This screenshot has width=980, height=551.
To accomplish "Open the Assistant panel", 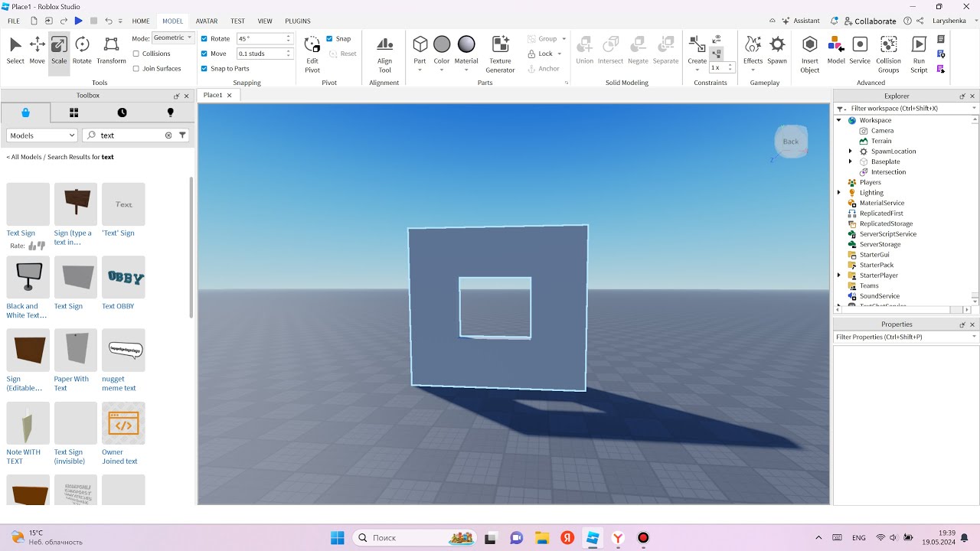I will coord(800,21).
